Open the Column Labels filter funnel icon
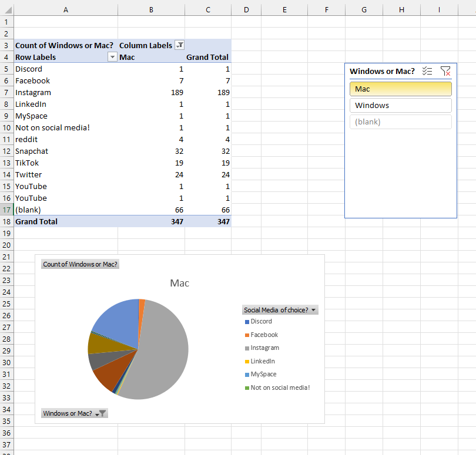 click(x=180, y=45)
